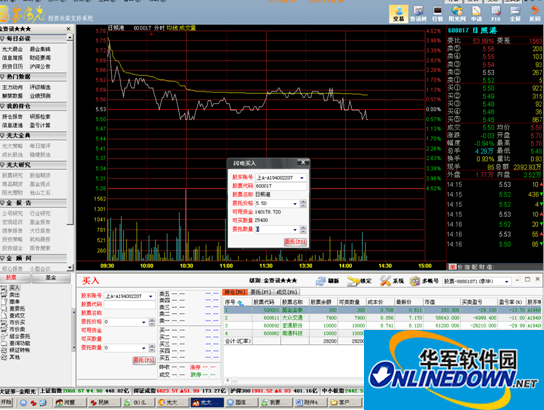Switch to the 基金 fund tab
The width and height of the screenshot is (544, 410).
(x=51, y=277)
